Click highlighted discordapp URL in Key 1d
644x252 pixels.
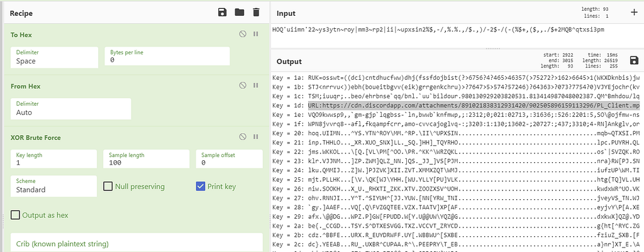point(474,105)
